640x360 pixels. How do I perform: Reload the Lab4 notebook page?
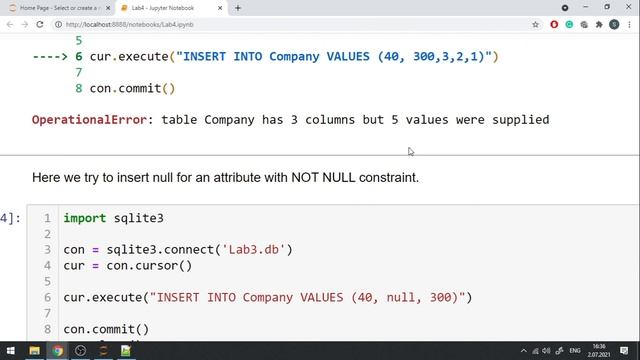pyautogui.click(x=40, y=24)
